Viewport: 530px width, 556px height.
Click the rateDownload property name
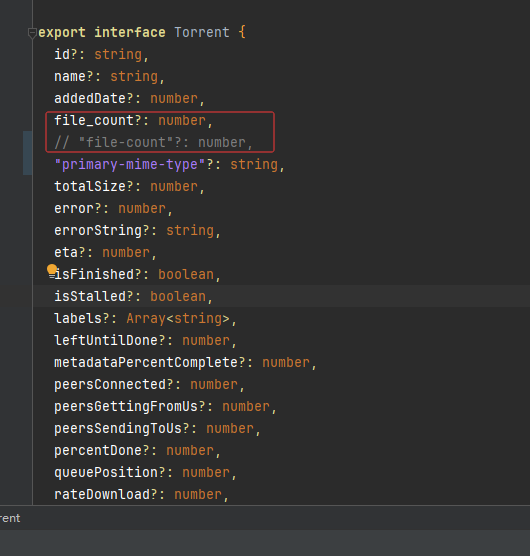click(102, 494)
